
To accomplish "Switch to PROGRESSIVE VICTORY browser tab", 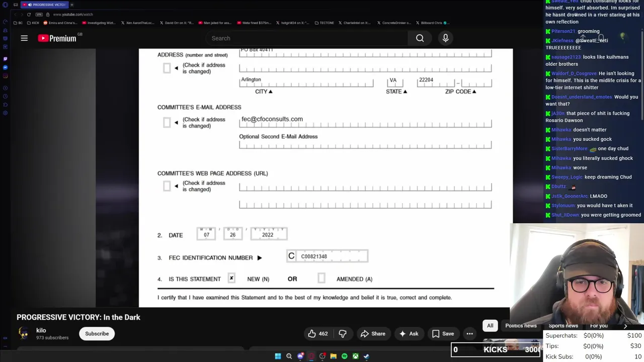I will [44, 5].
